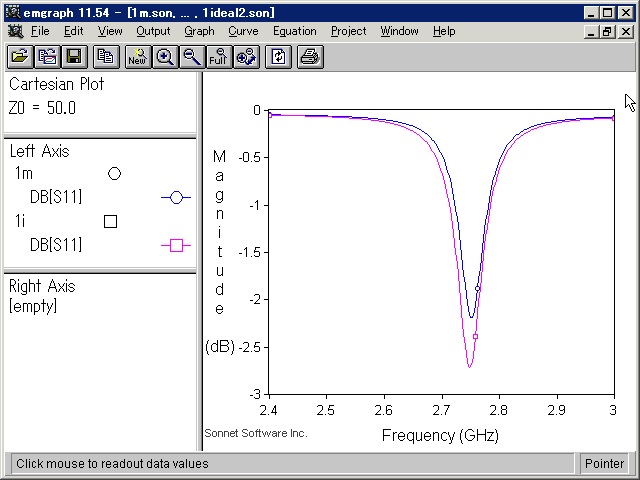The height and width of the screenshot is (480, 640).
Task: Click the Refresh data toolbar icon
Action: (278, 57)
